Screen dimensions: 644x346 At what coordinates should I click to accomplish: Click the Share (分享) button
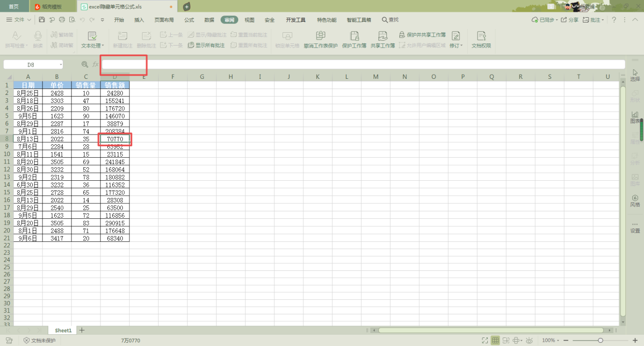pos(570,20)
